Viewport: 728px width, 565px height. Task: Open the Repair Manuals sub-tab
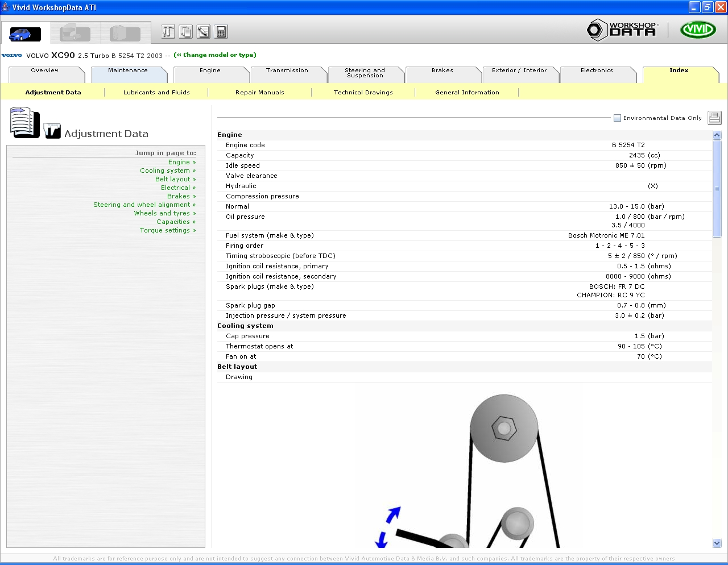(260, 92)
